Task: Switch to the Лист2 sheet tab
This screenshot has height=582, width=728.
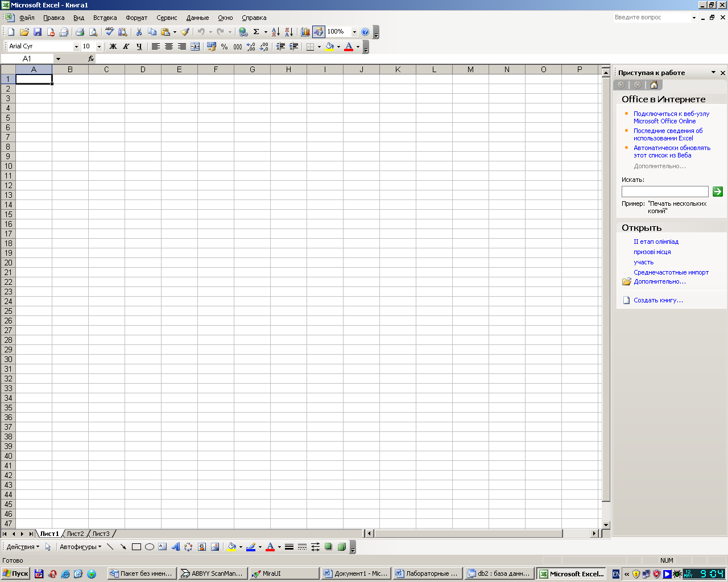Action: click(75, 534)
